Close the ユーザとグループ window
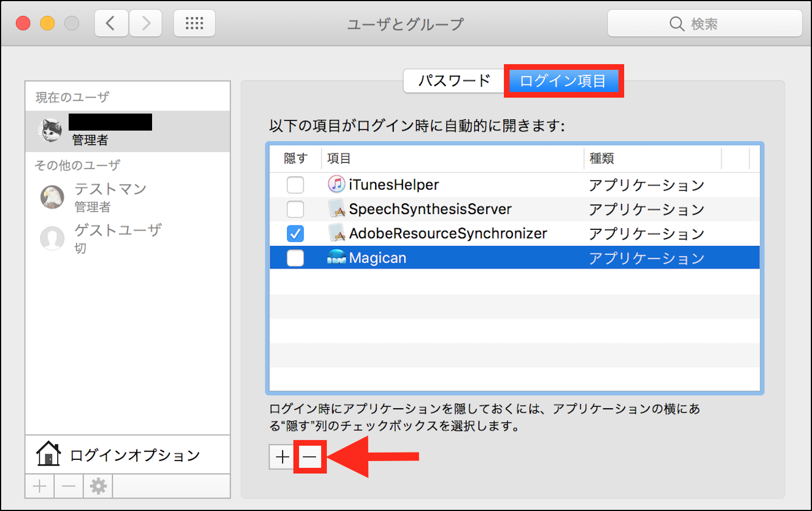This screenshot has height=511, width=812. [23, 23]
